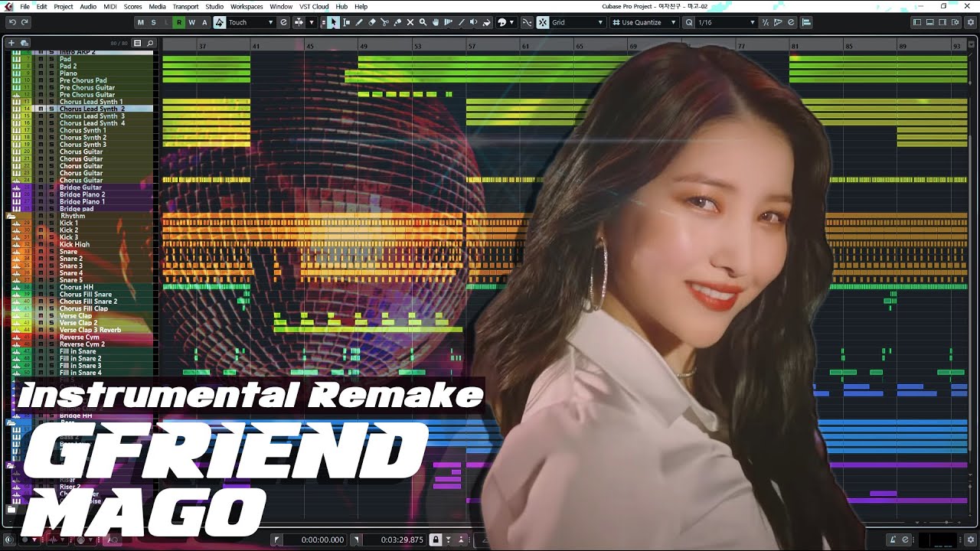Select the Verse Clap 3 Reverb track
This screenshot has height=551, width=980.
pyautogui.click(x=90, y=330)
